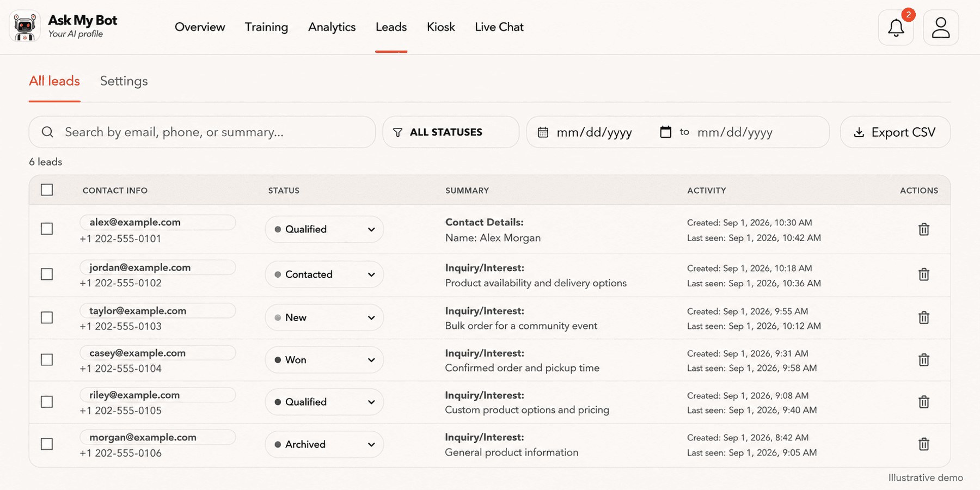Select the alex@example.com lead checkbox
The width and height of the screenshot is (980, 490).
[47, 229]
